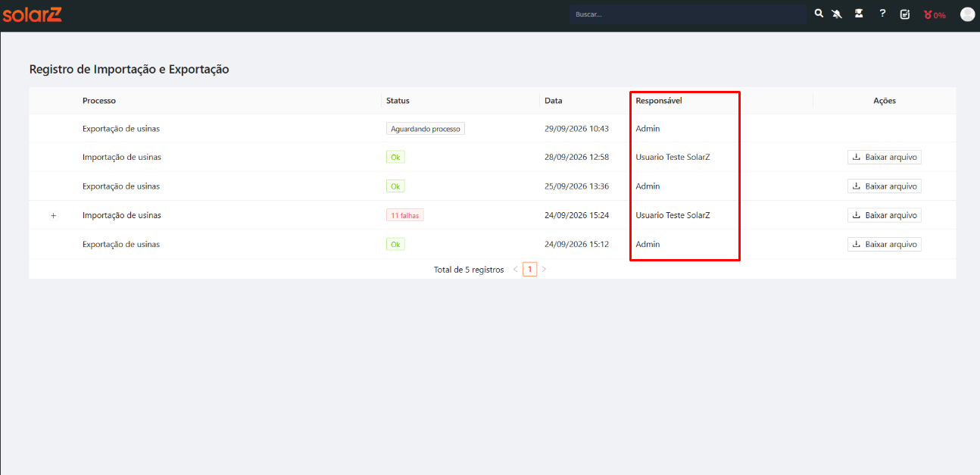Select page 1 in pagination

[530, 270]
